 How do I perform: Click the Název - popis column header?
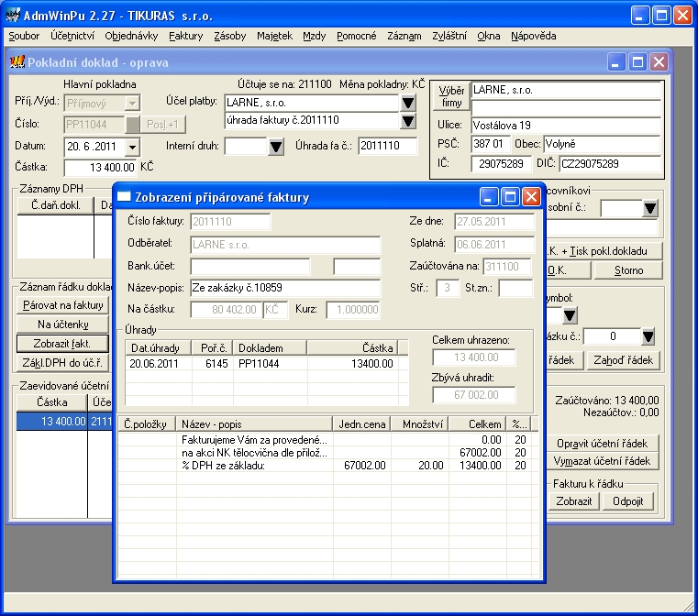[254, 423]
